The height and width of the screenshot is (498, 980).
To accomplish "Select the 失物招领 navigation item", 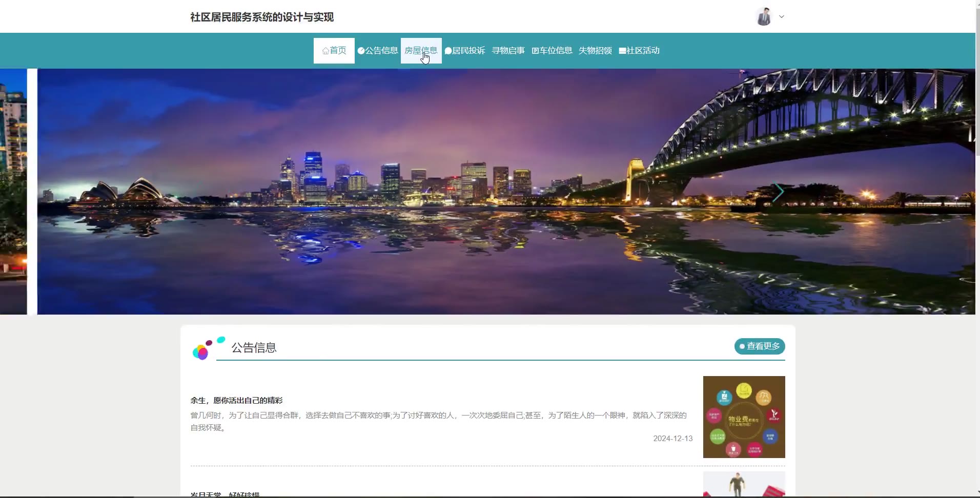I will [595, 51].
